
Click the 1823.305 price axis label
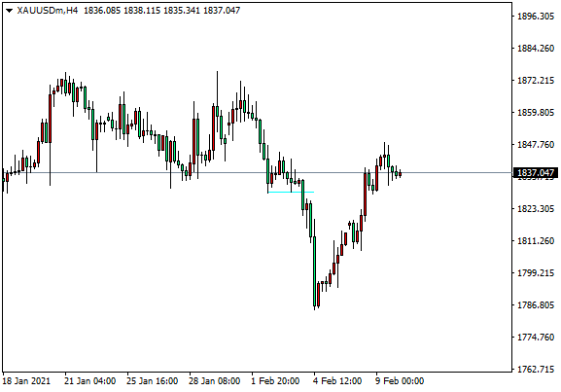[x=536, y=209]
